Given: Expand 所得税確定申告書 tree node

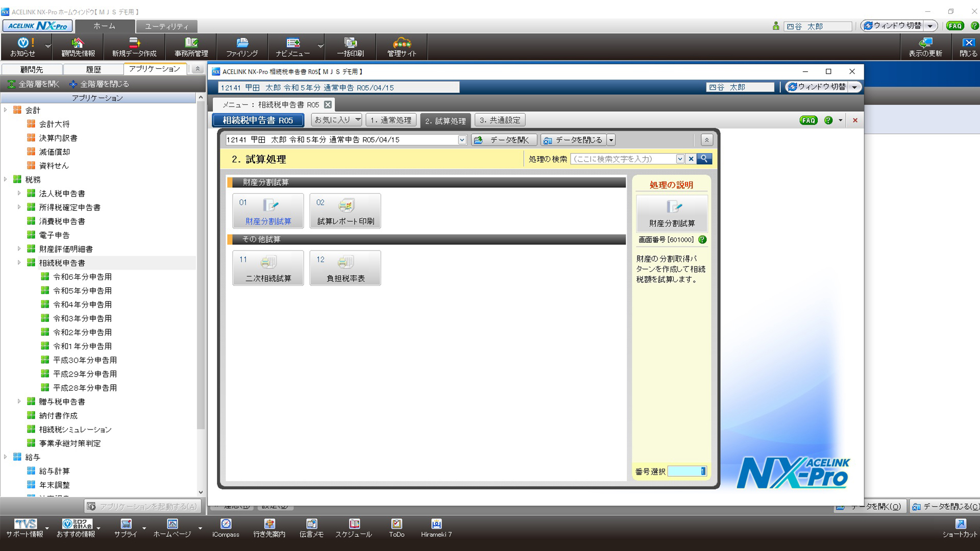Looking at the screenshot, I should (x=19, y=207).
